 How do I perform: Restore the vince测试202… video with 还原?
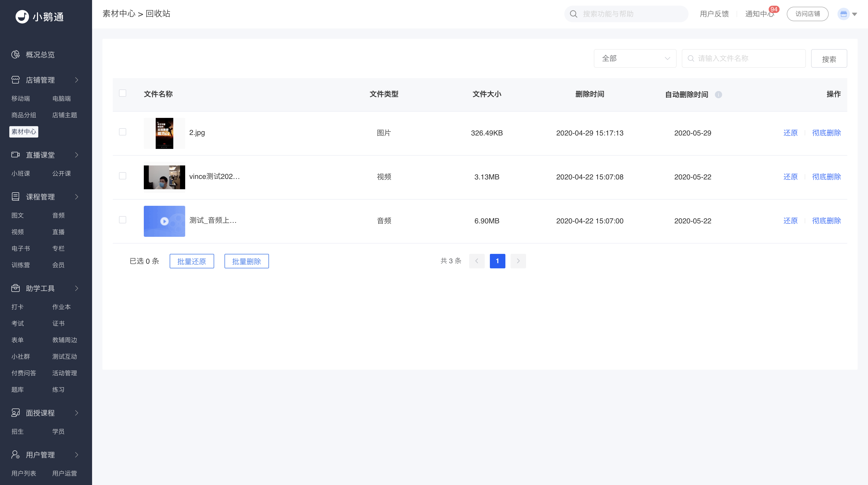pos(790,177)
